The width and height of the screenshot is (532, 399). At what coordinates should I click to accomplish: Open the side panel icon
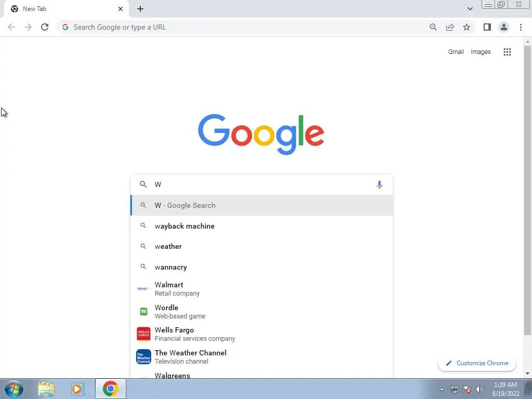[x=487, y=27]
